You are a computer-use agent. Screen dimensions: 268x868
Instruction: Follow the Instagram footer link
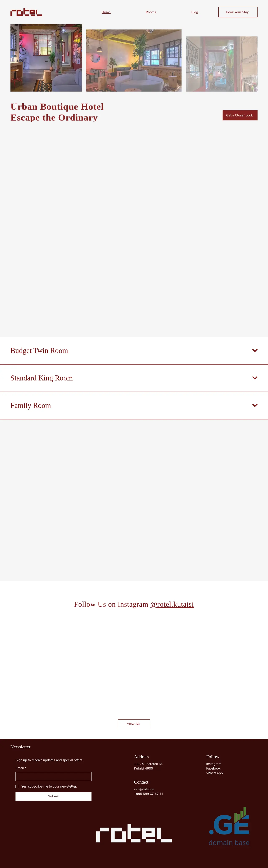coord(213,764)
